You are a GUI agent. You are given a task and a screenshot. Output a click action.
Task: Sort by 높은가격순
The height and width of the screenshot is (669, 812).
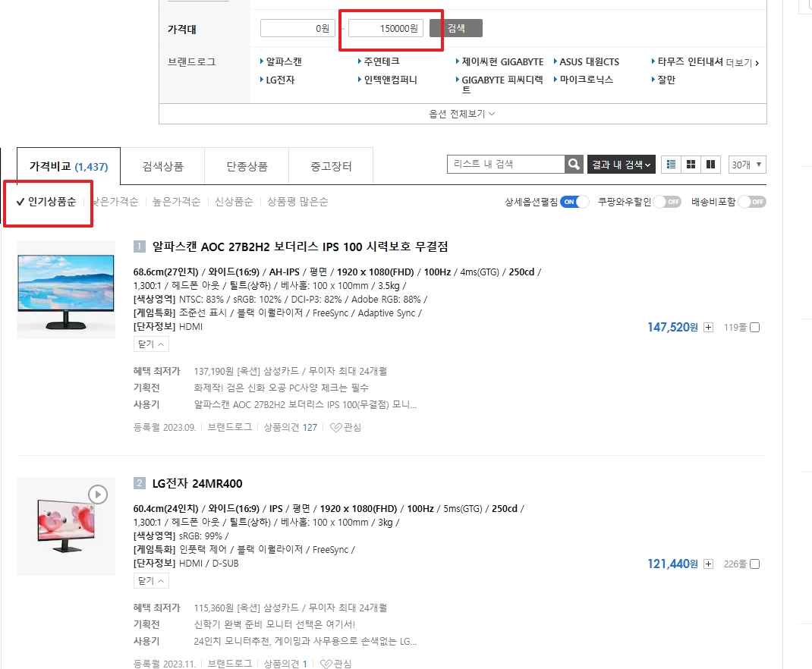tap(177, 202)
